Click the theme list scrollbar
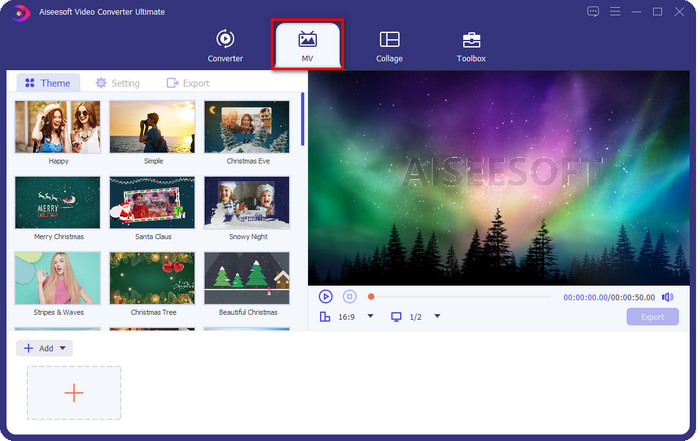 (303, 119)
